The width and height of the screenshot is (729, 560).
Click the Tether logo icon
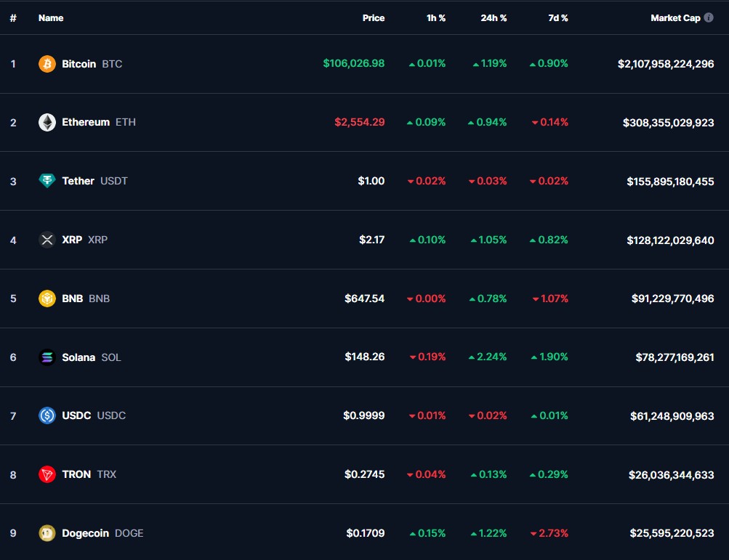tap(47, 181)
